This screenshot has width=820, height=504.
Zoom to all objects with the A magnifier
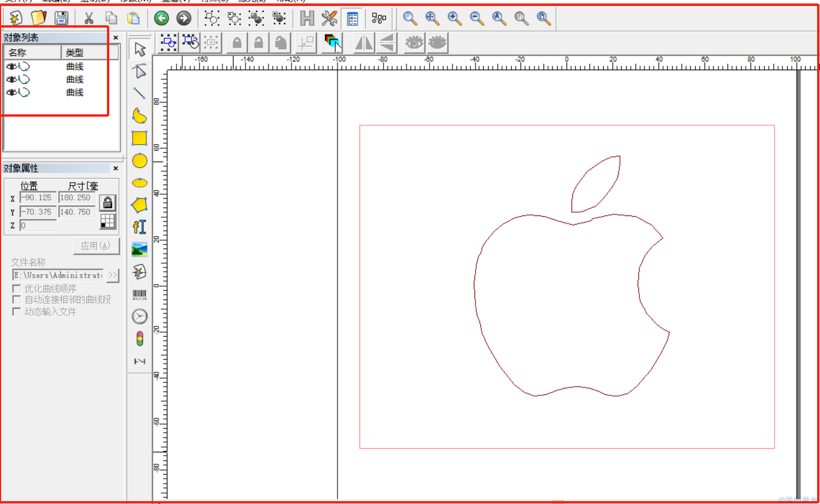click(x=499, y=18)
